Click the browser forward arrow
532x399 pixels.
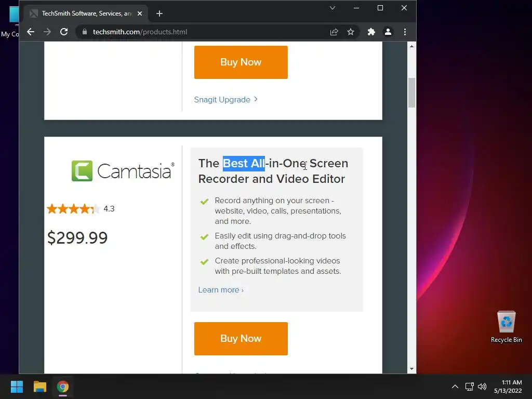[47, 32]
